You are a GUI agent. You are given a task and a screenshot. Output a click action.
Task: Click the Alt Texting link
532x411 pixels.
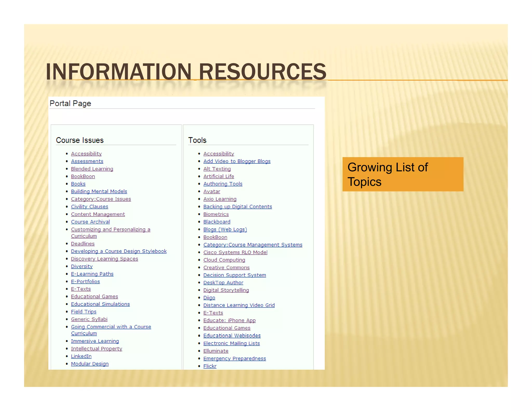pyautogui.click(x=217, y=169)
